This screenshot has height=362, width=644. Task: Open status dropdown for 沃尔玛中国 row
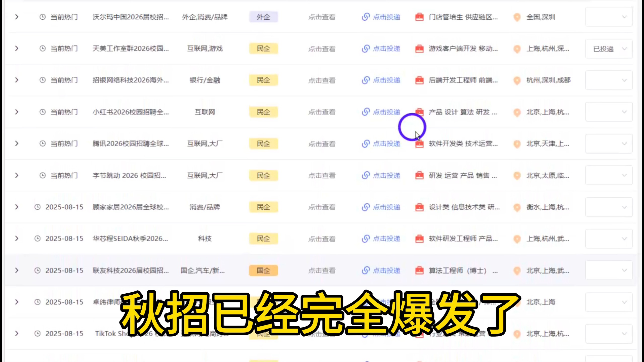609,17
